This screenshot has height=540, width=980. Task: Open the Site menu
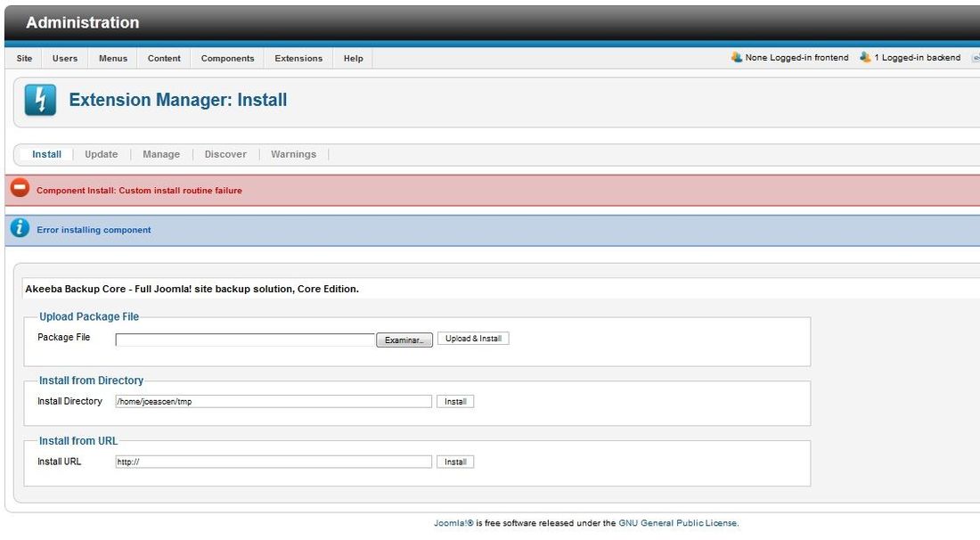[x=24, y=58]
